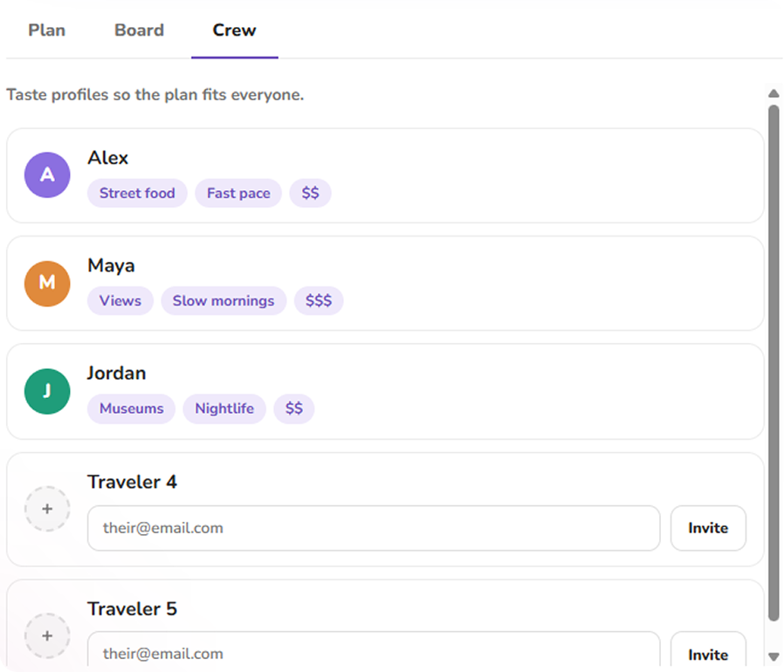Viewport: 784px width, 672px height.
Task: Click Alex's purple avatar icon
Action: pos(47,175)
